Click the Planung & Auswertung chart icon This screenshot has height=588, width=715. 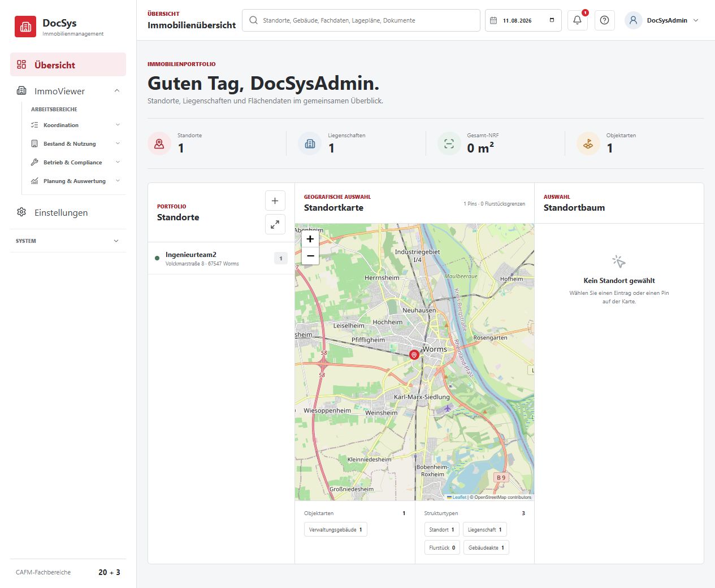[x=34, y=181]
